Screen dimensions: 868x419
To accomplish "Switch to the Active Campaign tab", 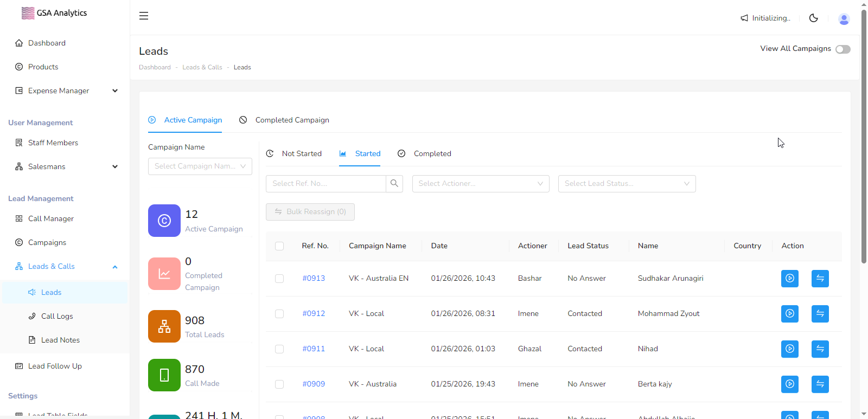I will click(x=185, y=120).
